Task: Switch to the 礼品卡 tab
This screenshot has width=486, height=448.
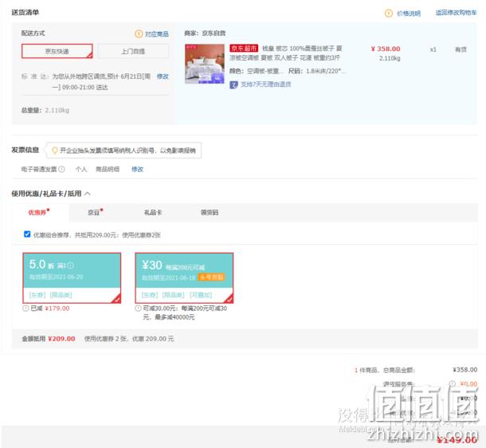Action: pyautogui.click(x=153, y=212)
